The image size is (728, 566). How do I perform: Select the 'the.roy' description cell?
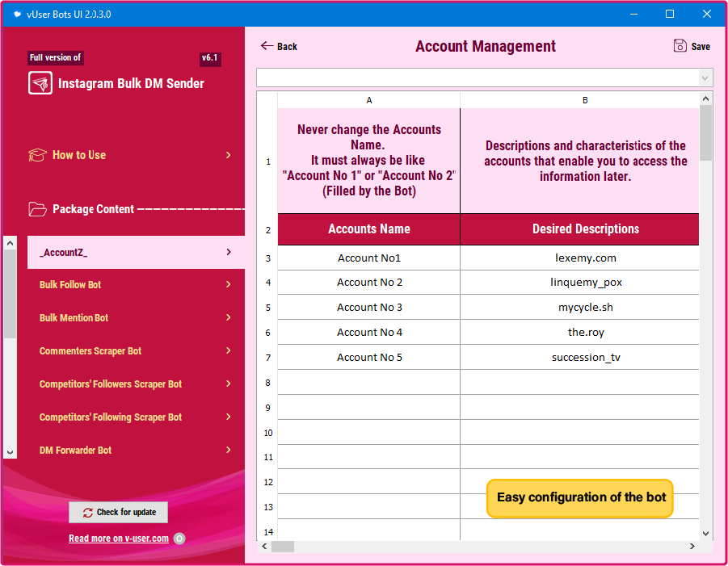coord(580,333)
